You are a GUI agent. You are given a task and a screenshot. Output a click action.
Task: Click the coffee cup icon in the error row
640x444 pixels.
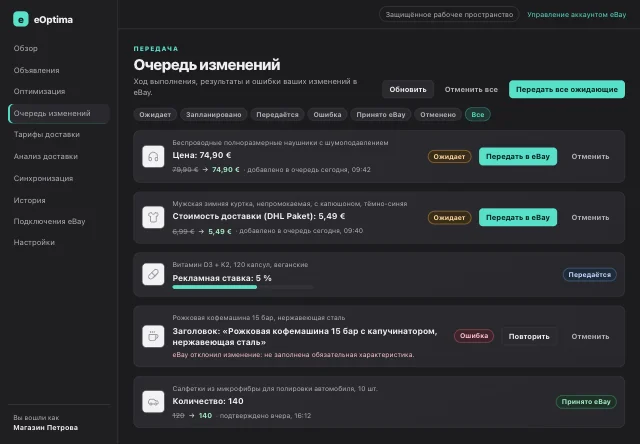[153, 336]
